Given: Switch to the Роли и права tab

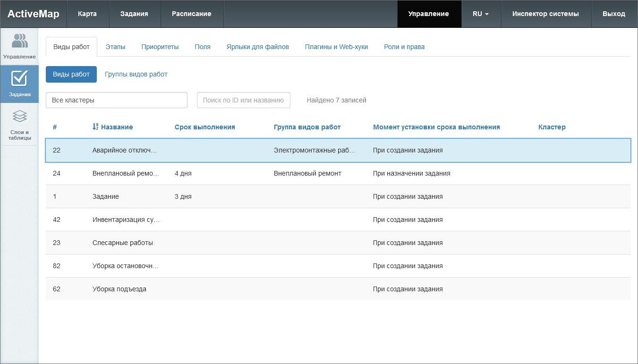Looking at the screenshot, I should tap(404, 47).
